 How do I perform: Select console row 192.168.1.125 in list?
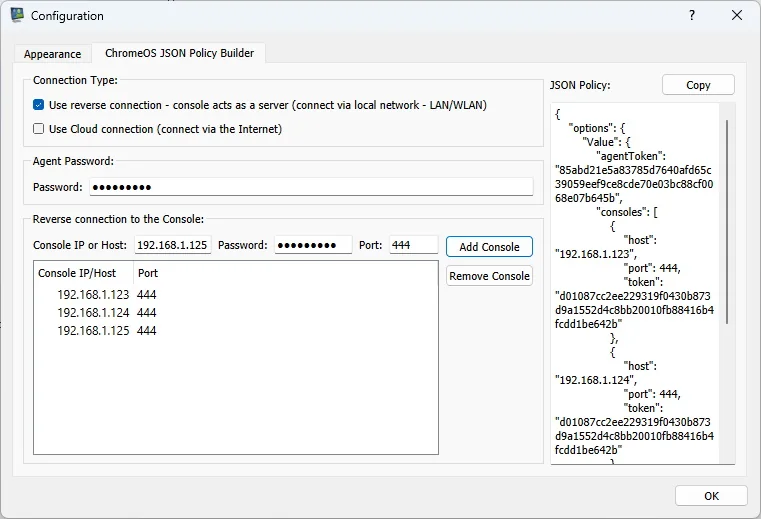(236, 331)
